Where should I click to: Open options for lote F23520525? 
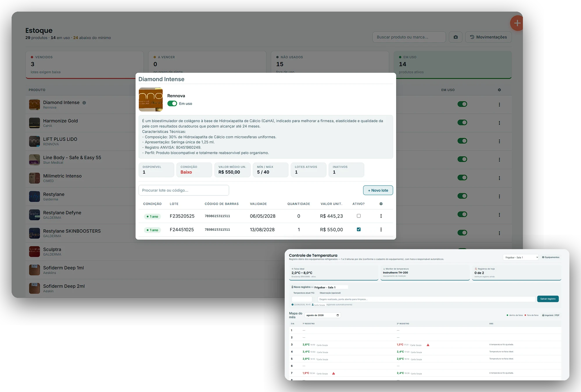[381, 216]
